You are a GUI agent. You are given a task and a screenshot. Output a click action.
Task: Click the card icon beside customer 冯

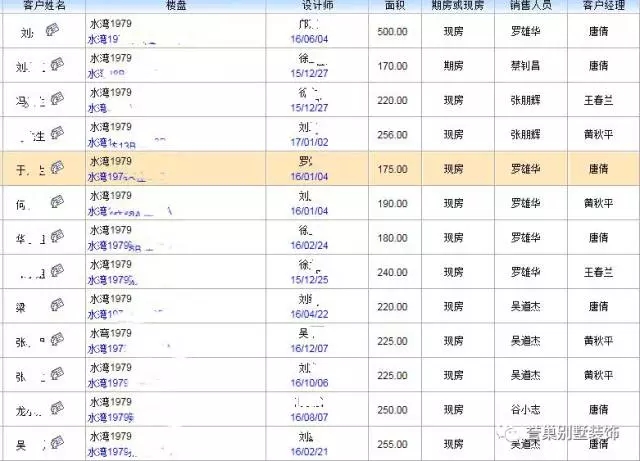tap(58, 98)
